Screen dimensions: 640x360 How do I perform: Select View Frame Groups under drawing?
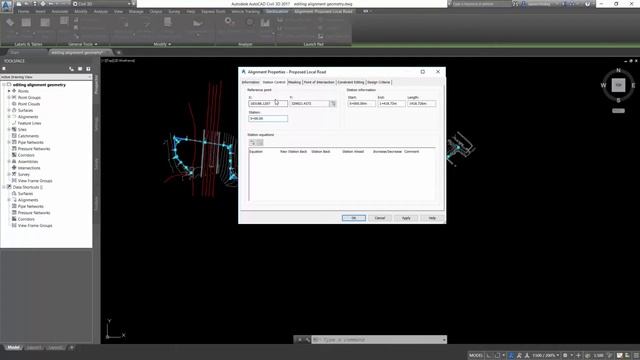[x=35, y=181]
